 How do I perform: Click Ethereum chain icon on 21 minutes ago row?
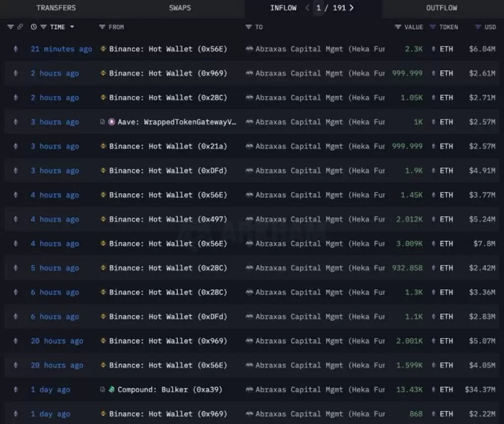pyautogui.click(x=16, y=49)
